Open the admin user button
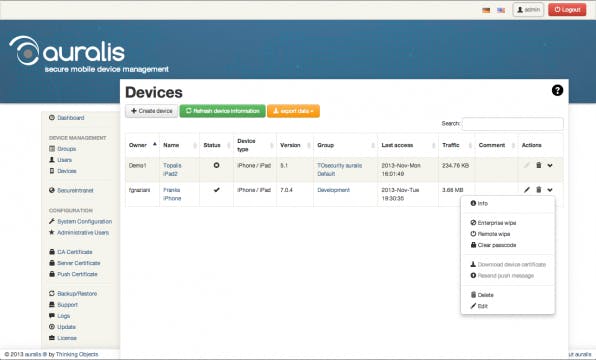 [x=528, y=10]
